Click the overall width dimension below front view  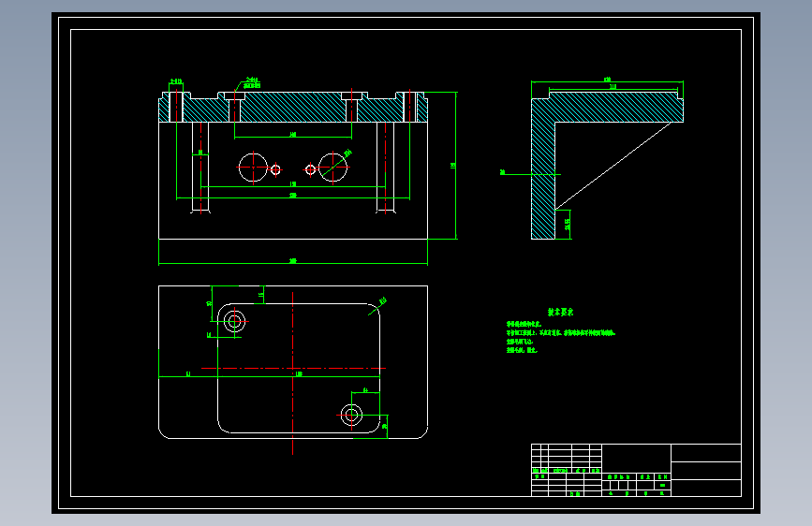(293, 263)
